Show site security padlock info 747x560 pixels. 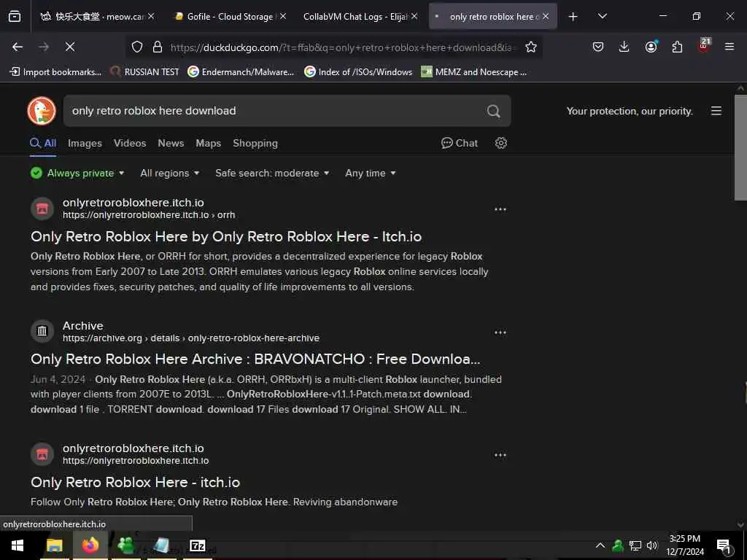pyautogui.click(x=158, y=47)
